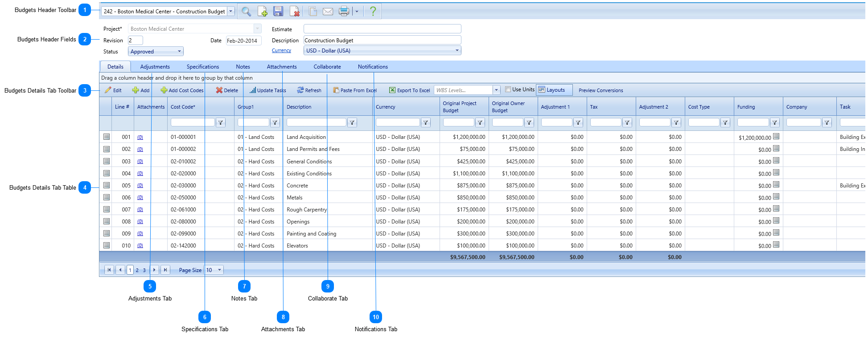
Task: Open the Page Size dropdown
Action: point(219,270)
